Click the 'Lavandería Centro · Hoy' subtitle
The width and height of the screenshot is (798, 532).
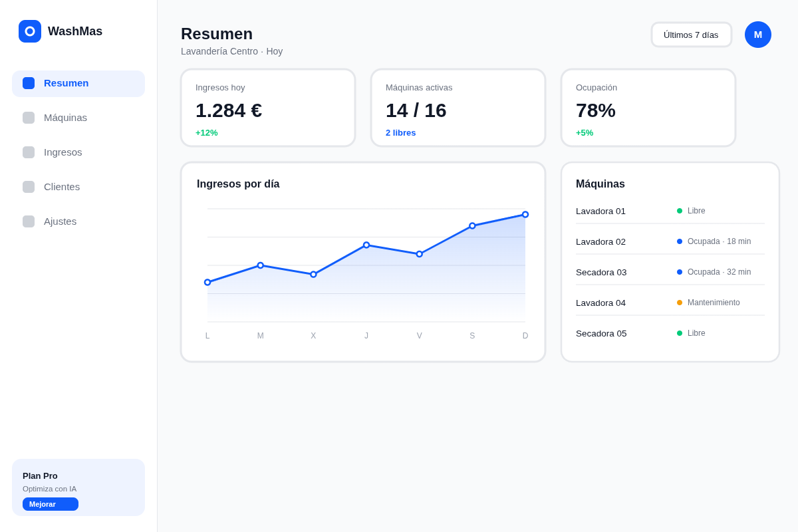coord(231,51)
